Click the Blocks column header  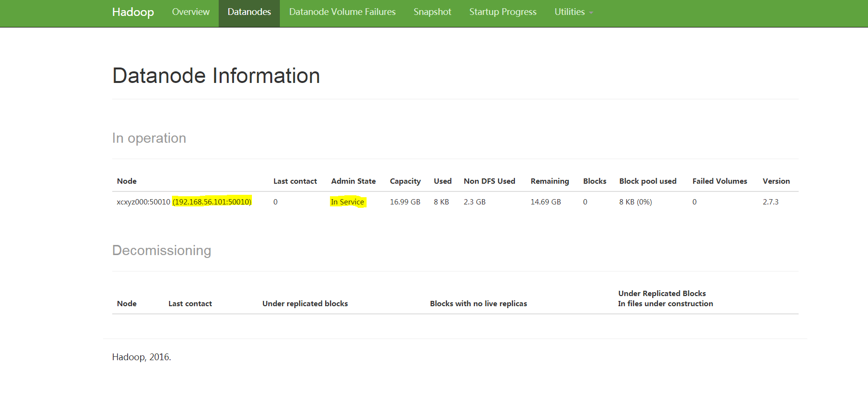[x=595, y=181]
